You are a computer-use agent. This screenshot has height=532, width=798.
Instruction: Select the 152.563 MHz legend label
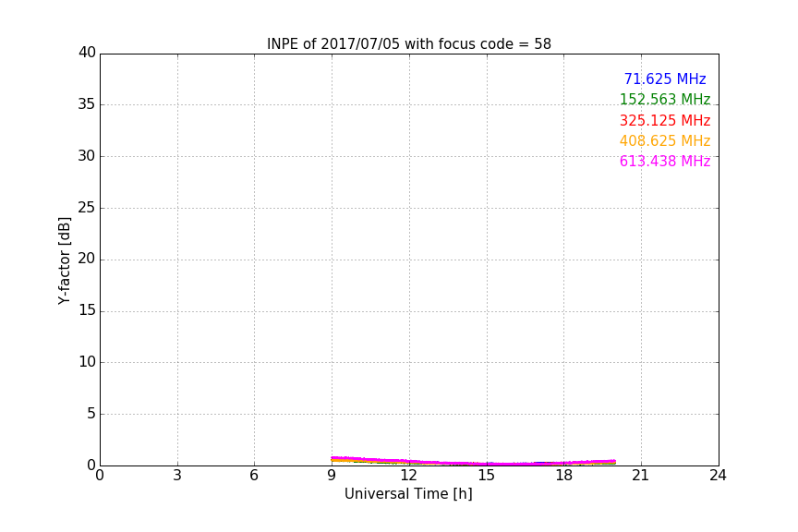click(x=665, y=100)
